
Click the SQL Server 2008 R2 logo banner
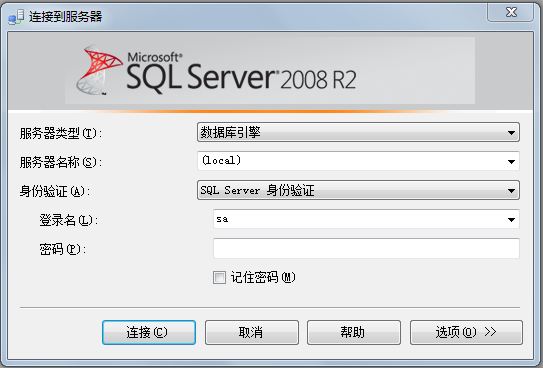pos(270,71)
